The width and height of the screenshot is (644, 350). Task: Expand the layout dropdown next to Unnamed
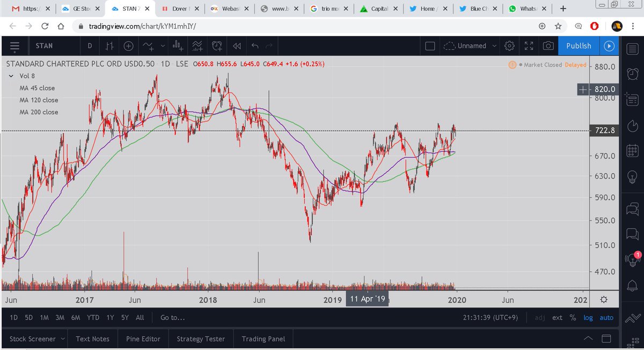tap(494, 46)
